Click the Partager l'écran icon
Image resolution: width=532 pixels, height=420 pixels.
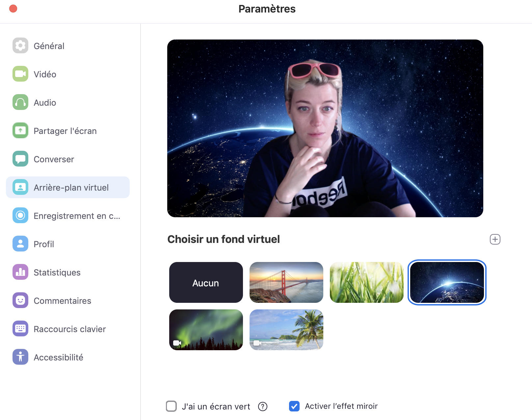20,130
